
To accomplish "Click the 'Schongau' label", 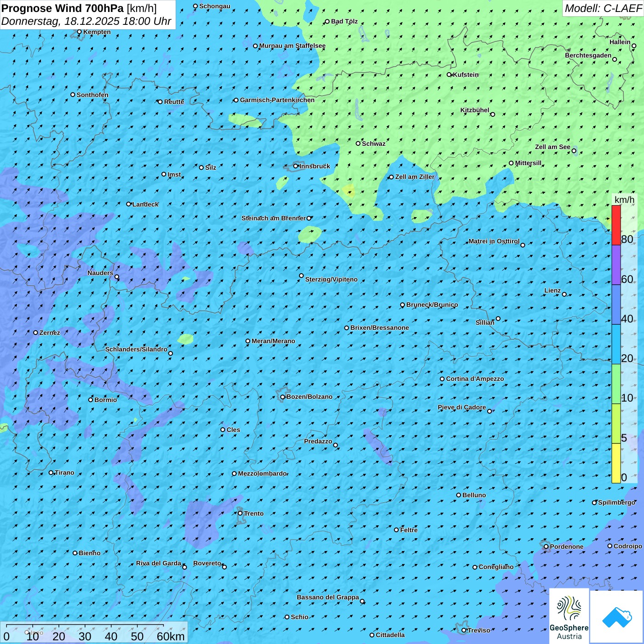I will click(x=215, y=6).
